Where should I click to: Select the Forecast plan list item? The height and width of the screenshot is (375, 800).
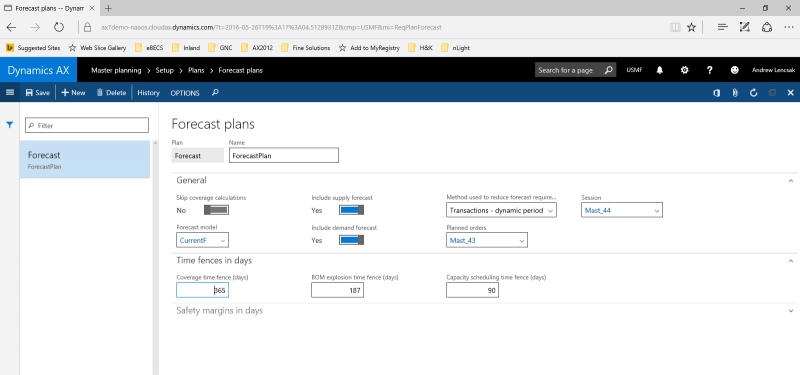[85, 159]
